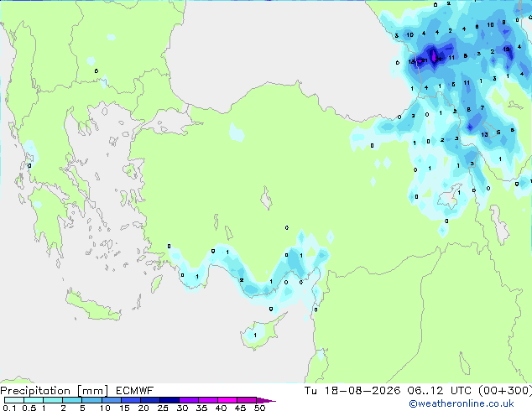532x411 pixels.
Task: Click the legend tick label '40'
Action: tap(221, 408)
